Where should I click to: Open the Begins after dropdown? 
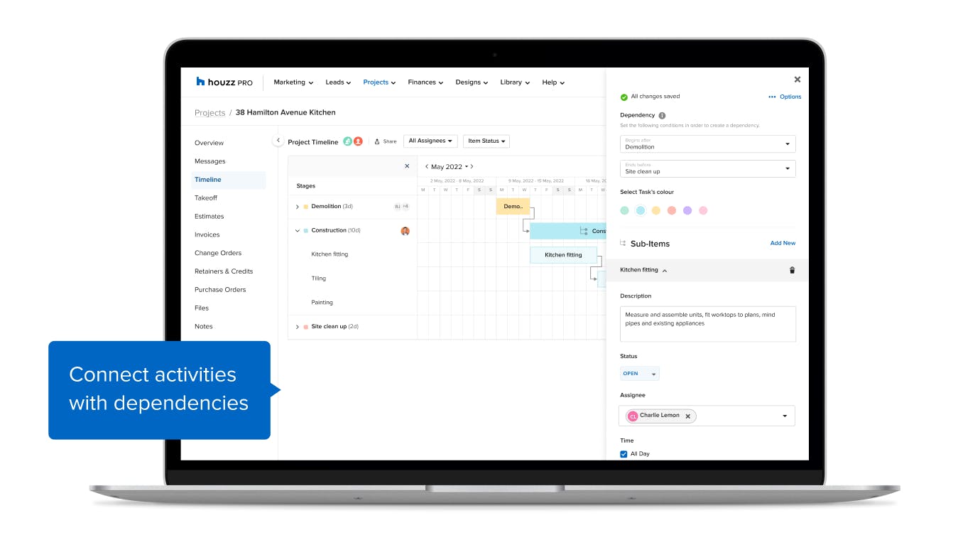[707, 144]
